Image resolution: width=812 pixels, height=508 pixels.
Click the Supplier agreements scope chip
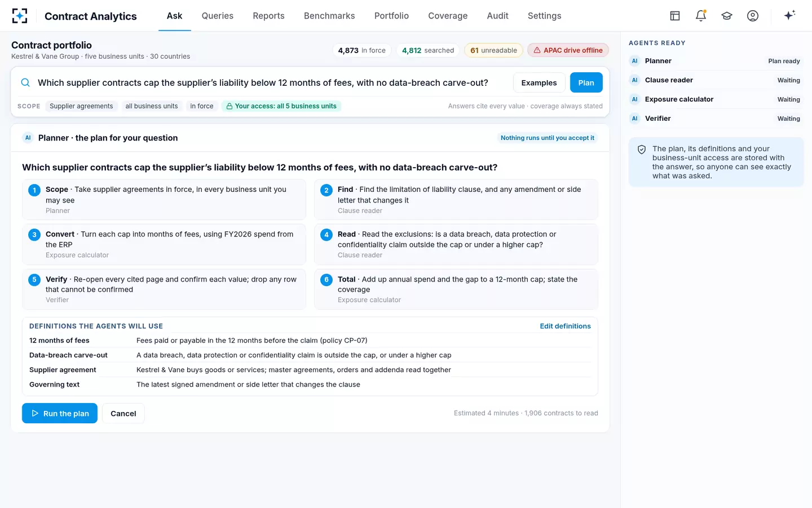[x=81, y=106]
